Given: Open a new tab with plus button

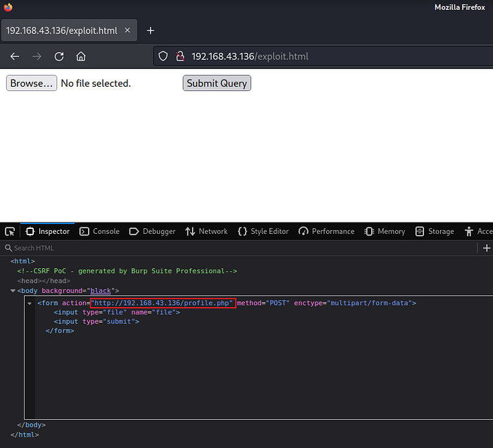Looking at the screenshot, I should [x=150, y=30].
